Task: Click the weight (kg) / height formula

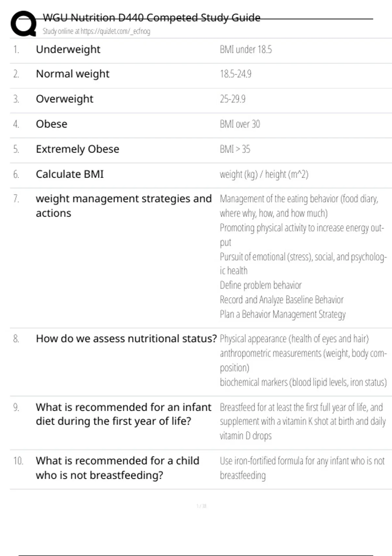Action: [264, 174]
